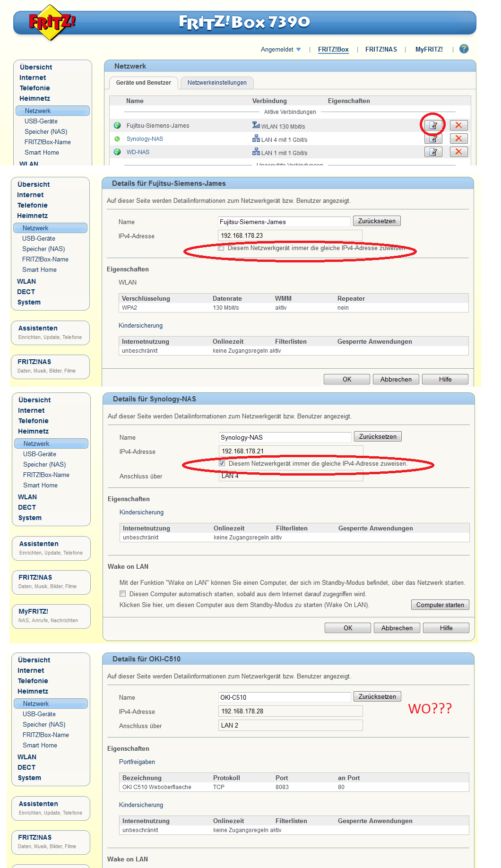Edit the Fujitsu-Siemens-James device entry
The width and height of the screenshot is (501, 868).
click(433, 125)
